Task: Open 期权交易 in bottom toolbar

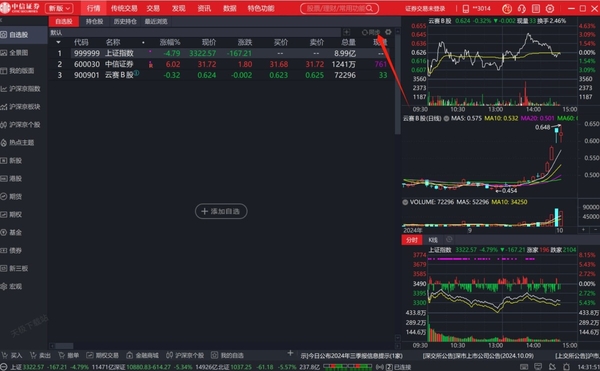Action: 103,355
